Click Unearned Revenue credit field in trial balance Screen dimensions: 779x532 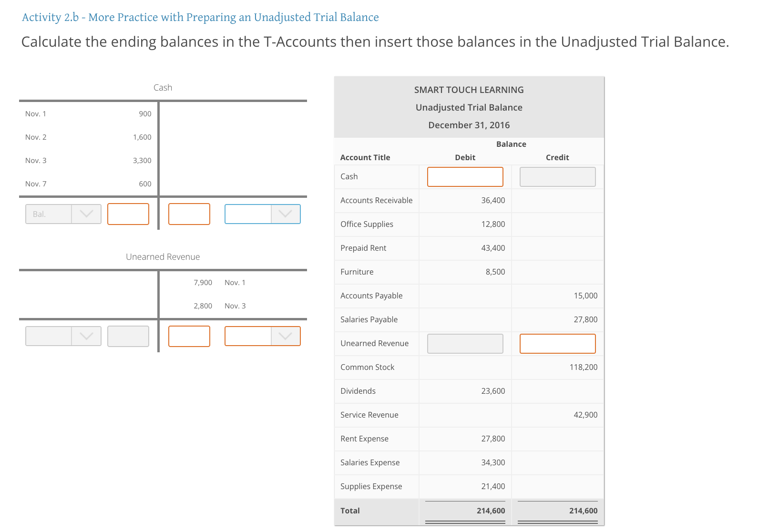tap(558, 344)
